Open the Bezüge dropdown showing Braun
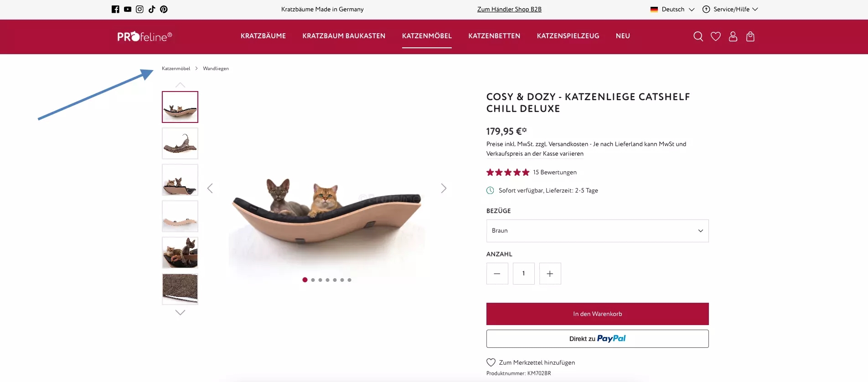868x382 pixels. point(597,231)
